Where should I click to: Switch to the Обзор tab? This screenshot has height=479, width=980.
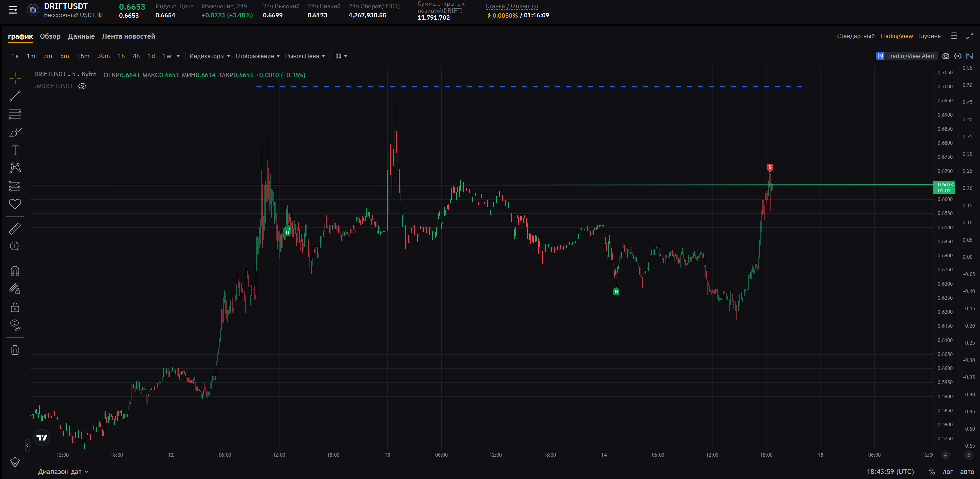point(50,36)
